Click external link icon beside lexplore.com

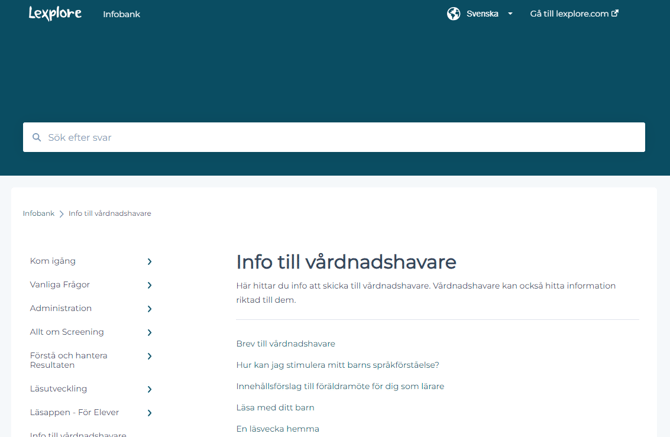[615, 14]
